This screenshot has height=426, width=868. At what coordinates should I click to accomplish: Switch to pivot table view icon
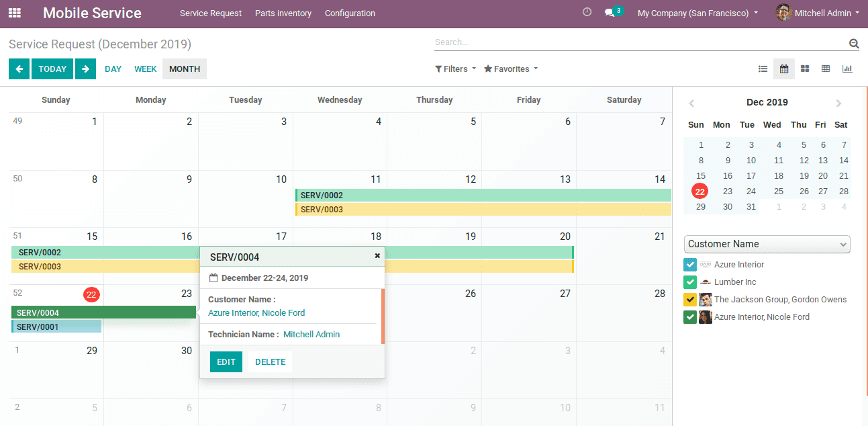coord(826,69)
